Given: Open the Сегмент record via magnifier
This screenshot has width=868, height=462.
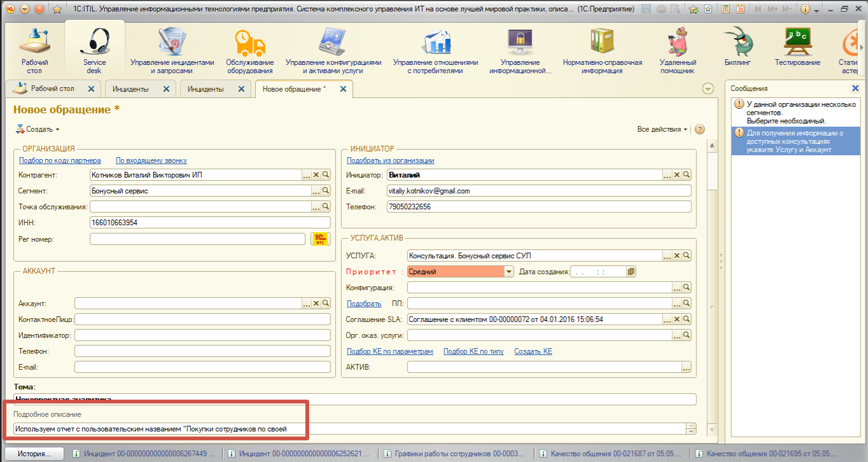Looking at the screenshot, I should [x=326, y=191].
